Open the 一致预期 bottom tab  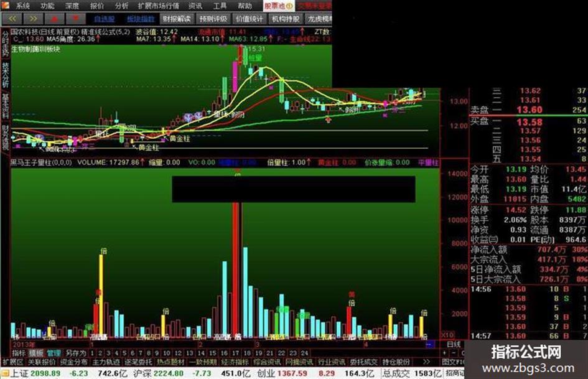pyautogui.click(x=203, y=362)
